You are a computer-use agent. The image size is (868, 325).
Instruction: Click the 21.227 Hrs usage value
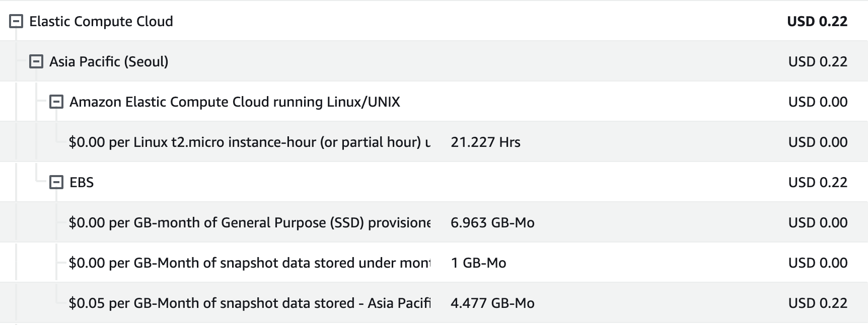click(485, 142)
